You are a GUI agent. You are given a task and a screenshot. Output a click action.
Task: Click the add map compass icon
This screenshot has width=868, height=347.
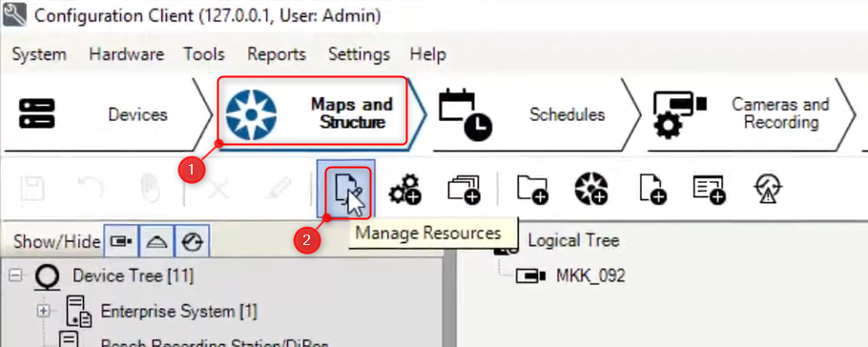tap(591, 189)
